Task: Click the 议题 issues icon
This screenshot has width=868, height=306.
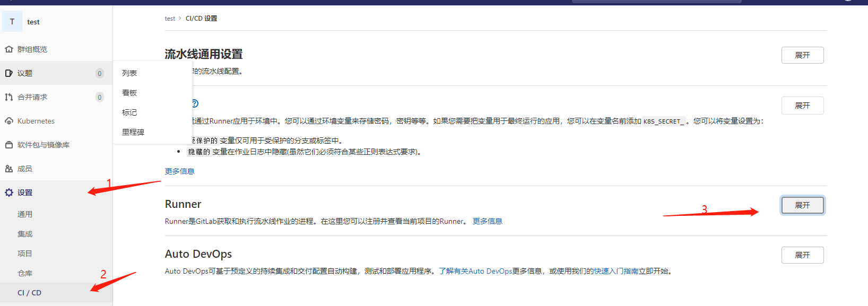Action: click(x=9, y=73)
